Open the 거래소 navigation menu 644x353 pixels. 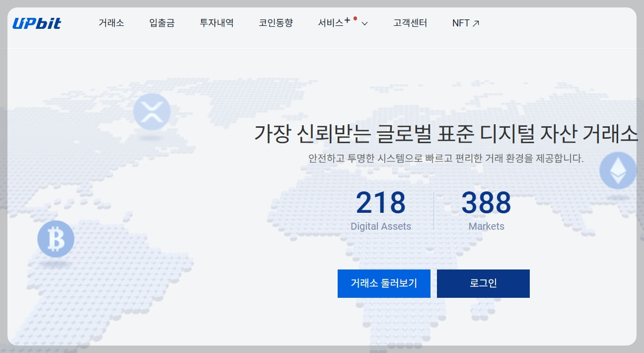tap(111, 22)
